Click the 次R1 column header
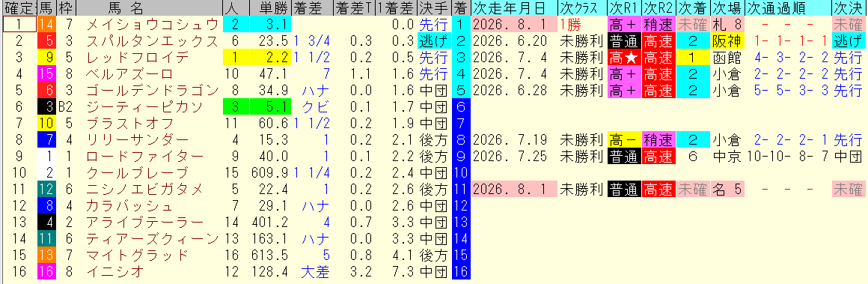 (623, 7)
